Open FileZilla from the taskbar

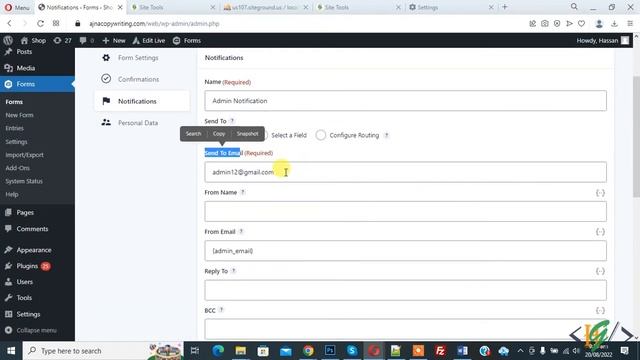(440, 351)
